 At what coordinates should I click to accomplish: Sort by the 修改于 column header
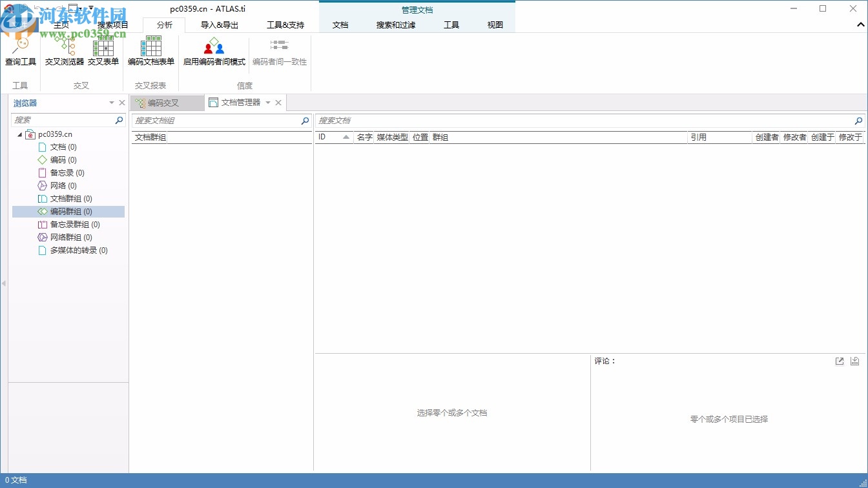pos(850,137)
